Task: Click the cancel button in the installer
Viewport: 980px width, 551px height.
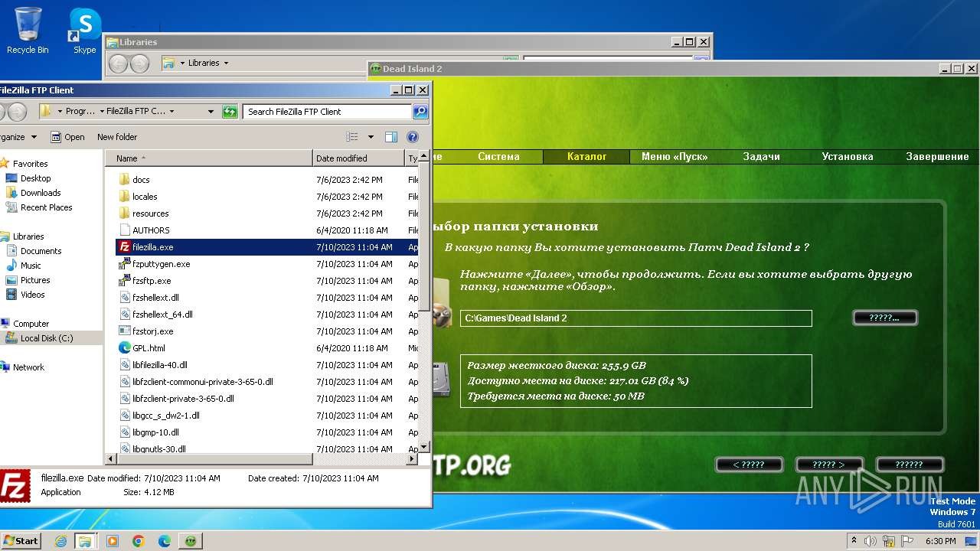Action: pyautogui.click(x=910, y=465)
